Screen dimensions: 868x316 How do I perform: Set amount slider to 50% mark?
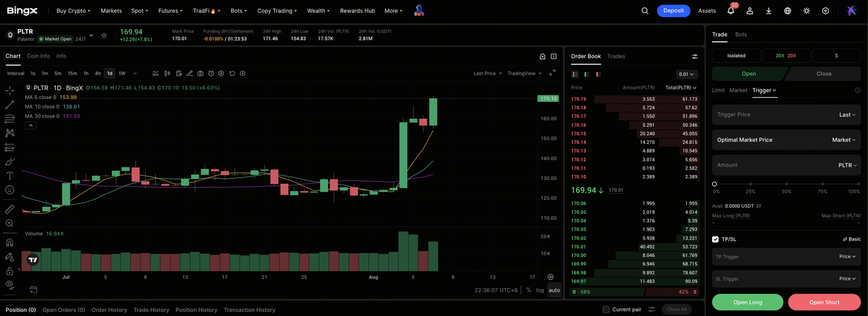click(787, 184)
